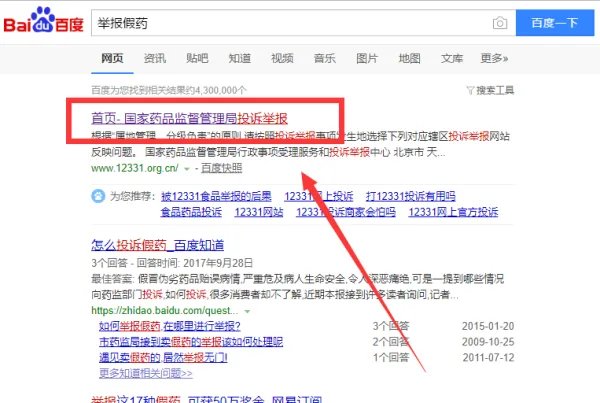Click the funnel icon beside 搜索工具

click(470, 90)
